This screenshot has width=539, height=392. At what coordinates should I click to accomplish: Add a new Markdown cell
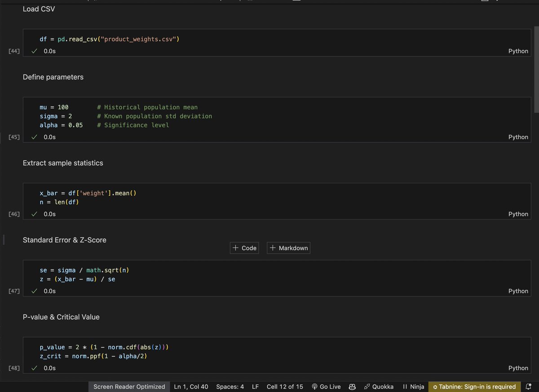[x=288, y=248]
